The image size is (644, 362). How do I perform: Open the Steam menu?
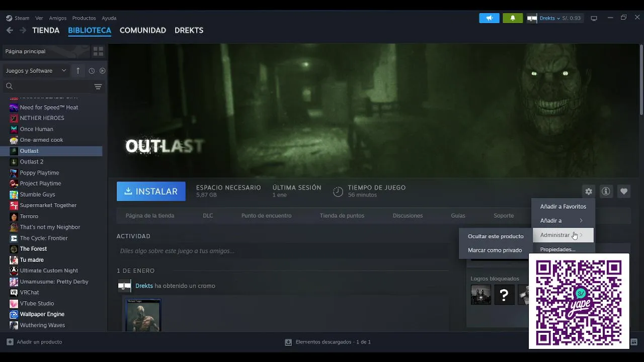[22, 18]
